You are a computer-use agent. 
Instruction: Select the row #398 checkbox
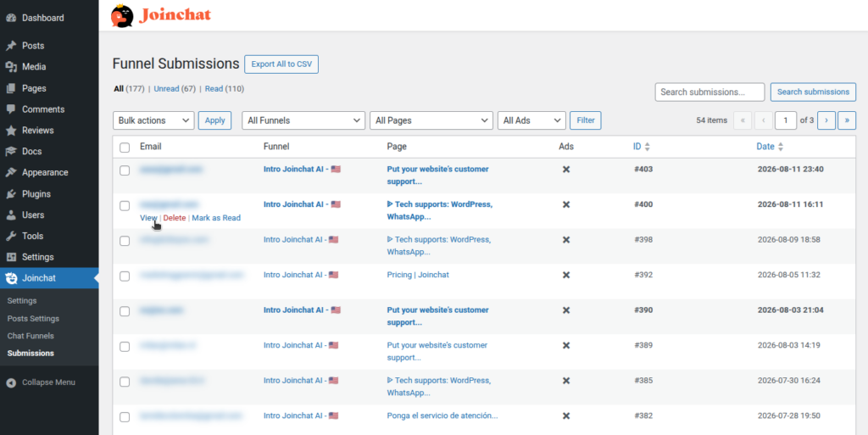click(125, 241)
